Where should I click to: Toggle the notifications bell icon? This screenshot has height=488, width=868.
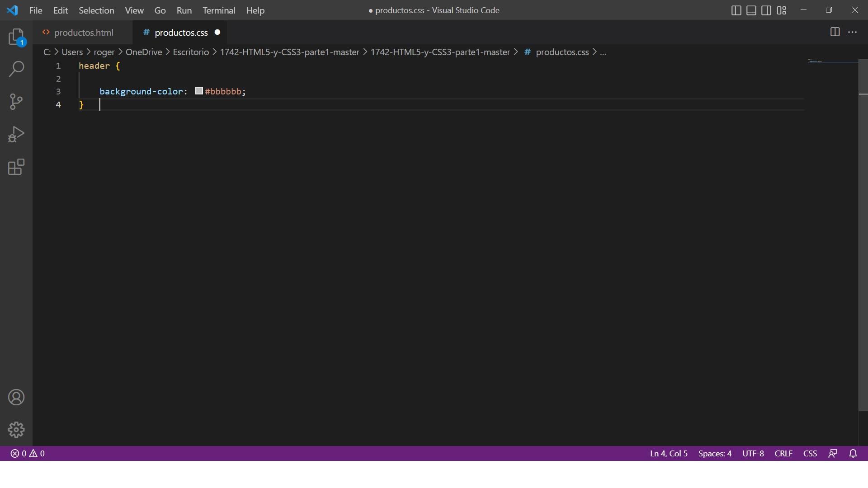pyautogui.click(x=853, y=453)
